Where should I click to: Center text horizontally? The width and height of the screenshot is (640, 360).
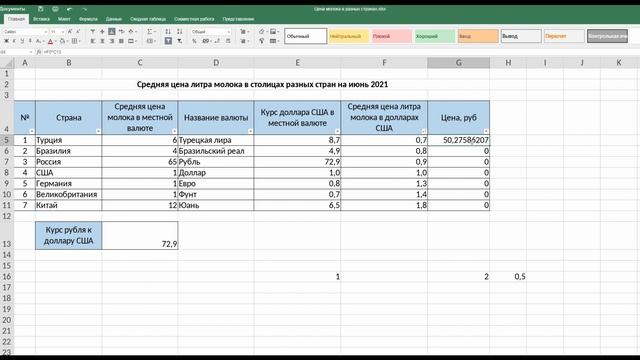point(102,41)
